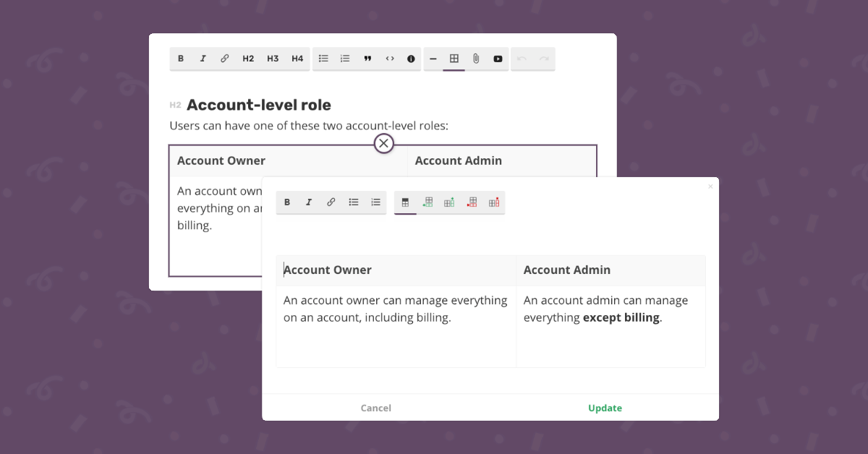The width and height of the screenshot is (868, 454).
Task: Apply H2 heading style
Action: [x=248, y=59]
